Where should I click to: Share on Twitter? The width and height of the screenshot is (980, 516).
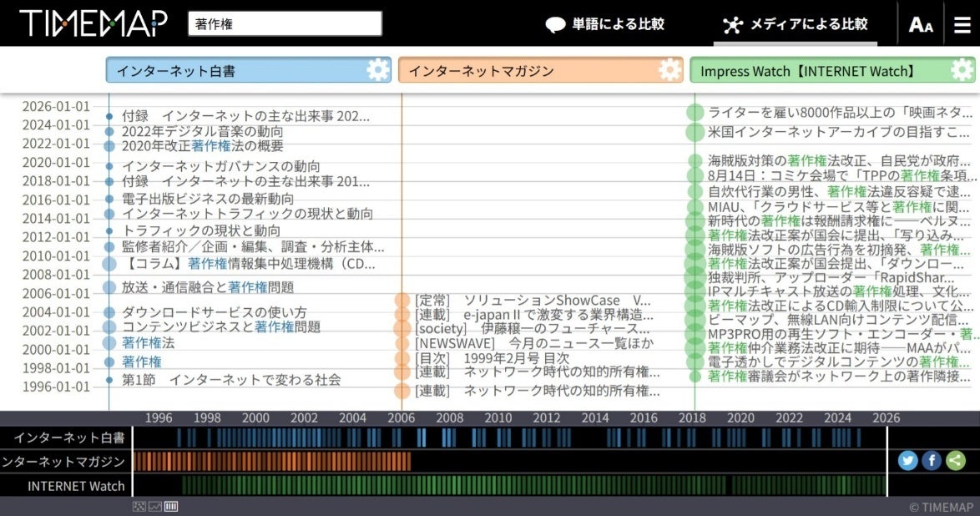point(908,460)
